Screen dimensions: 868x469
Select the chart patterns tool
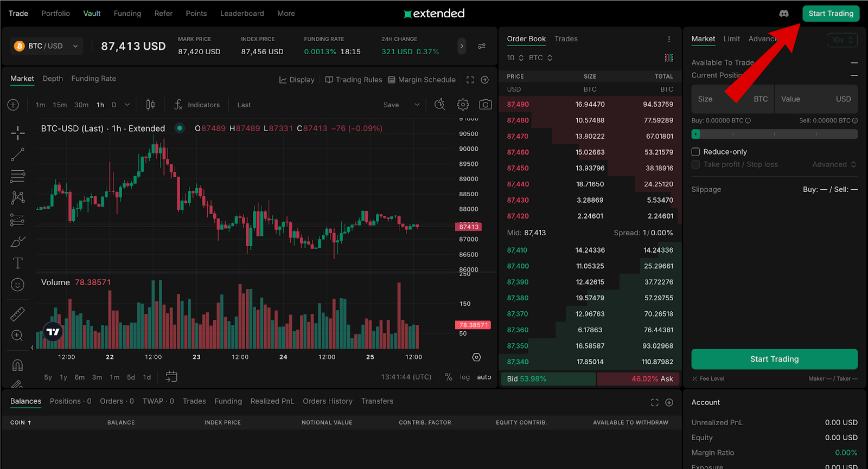[17, 198]
